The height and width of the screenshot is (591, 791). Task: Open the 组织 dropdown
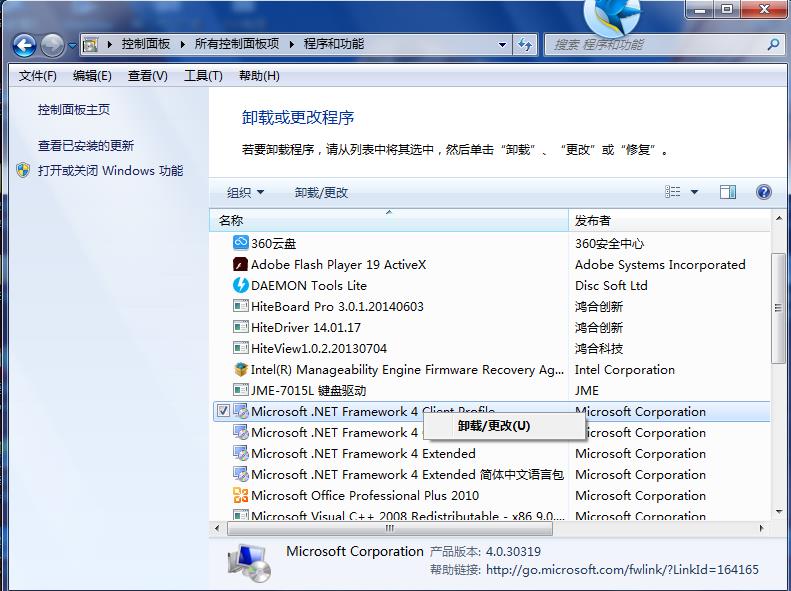pos(245,193)
